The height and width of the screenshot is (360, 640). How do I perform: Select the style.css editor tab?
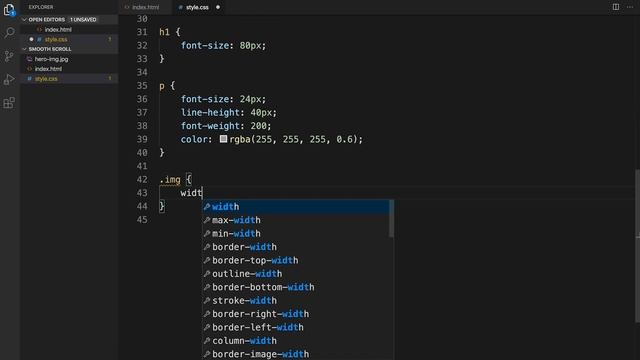[197, 7]
